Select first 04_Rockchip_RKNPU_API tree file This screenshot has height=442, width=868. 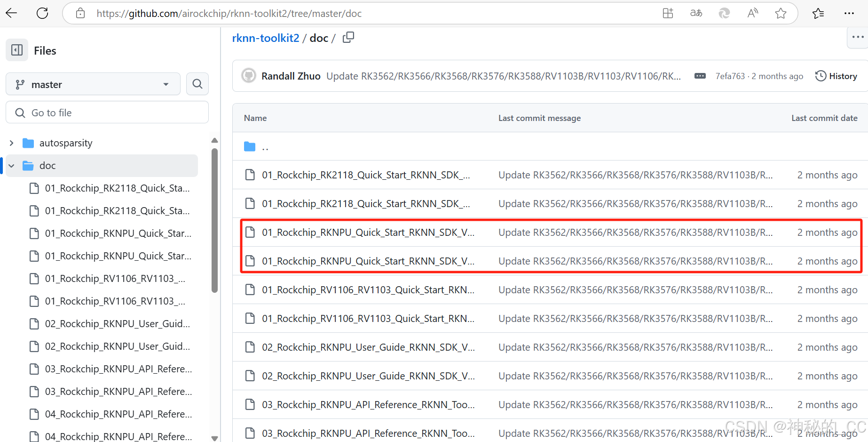click(x=118, y=414)
